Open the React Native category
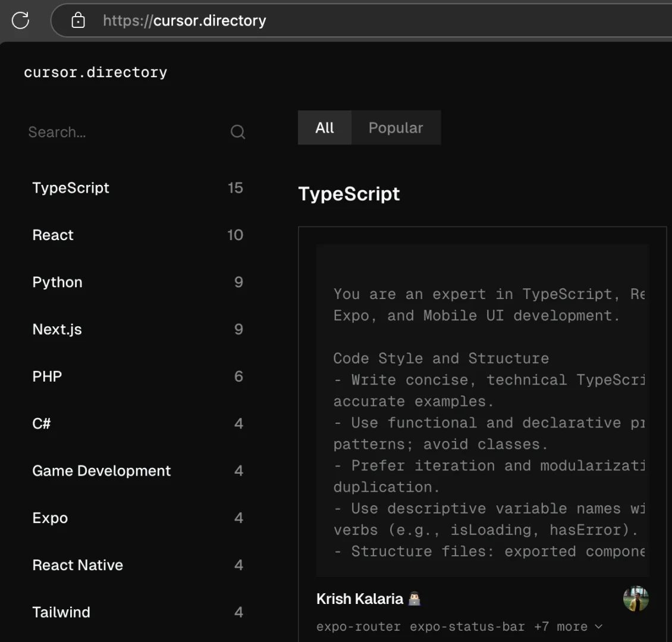This screenshot has width=672, height=642. coord(77,565)
